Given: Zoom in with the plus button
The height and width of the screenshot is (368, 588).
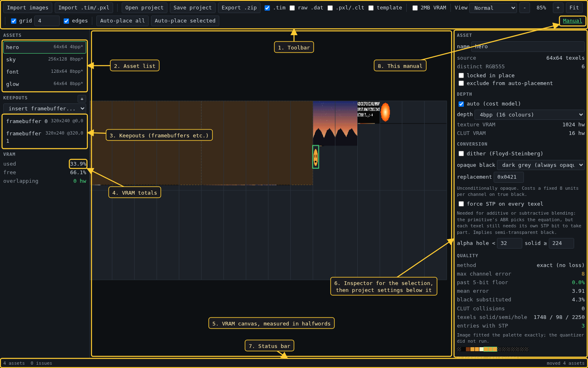Looking at the screenshot, I should (x=558, y=8).
